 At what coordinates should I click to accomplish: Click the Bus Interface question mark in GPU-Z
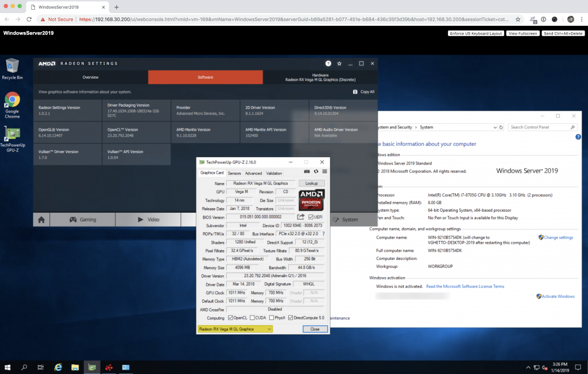[323, 234]
